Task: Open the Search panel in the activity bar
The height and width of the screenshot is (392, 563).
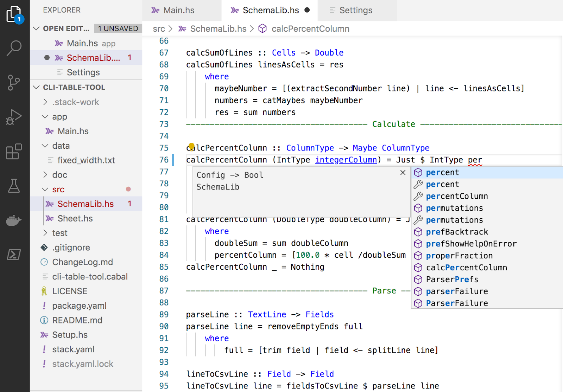Action: point(14,48)
